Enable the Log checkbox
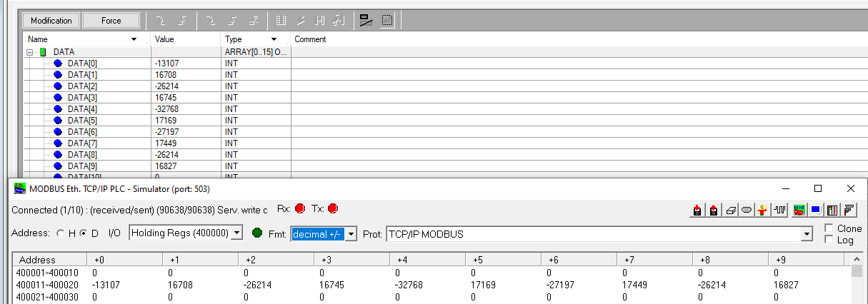 point(828,240)
